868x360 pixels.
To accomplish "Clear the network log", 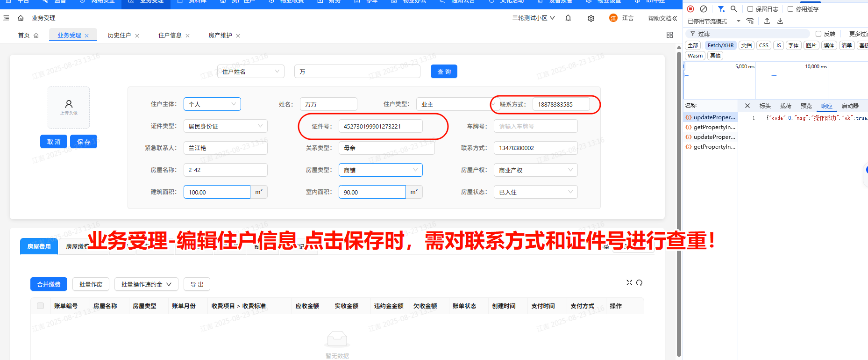I will [x=703, y=9].
